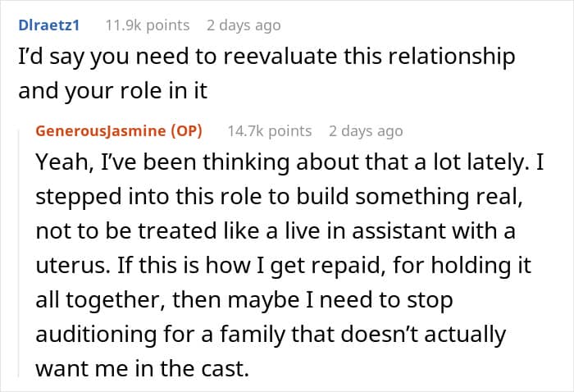Click the word "relationship" in first comment
The width and height of the screenshot is (574, 392).
point(451,57)
